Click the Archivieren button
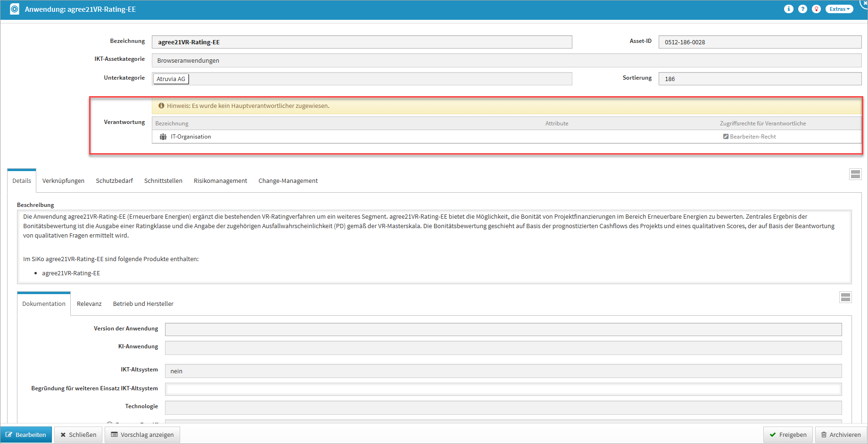Viewport: 868px width, 444px height. coord(841,435)
